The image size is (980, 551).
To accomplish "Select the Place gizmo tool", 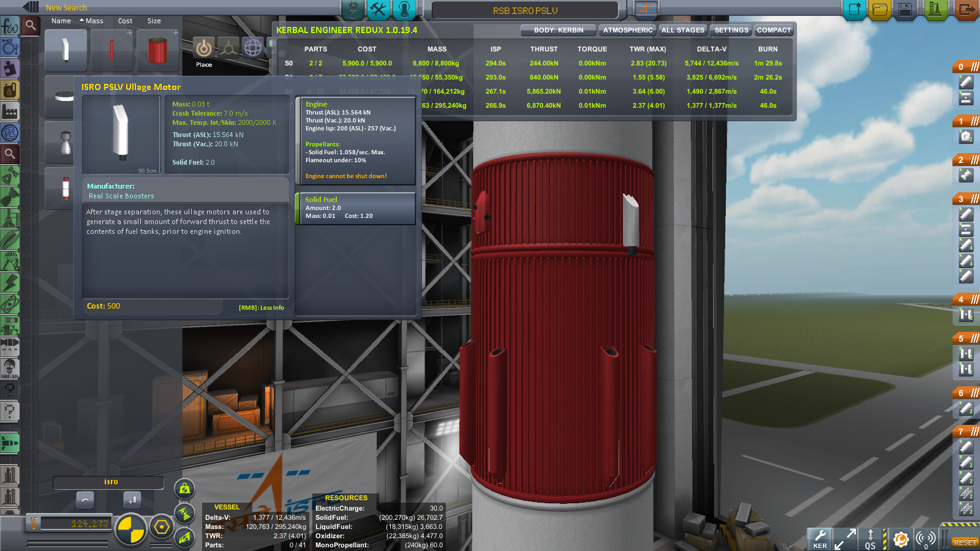I will (x=204, y=48).
